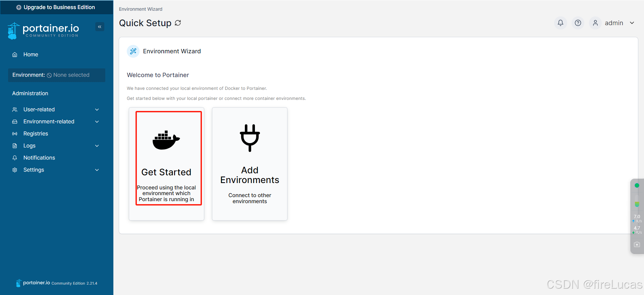Image resolution: width=644 pixels, height=295 pixels.
Task: Click Upgrade to Business Edition banner
Action: click(57, 7)
